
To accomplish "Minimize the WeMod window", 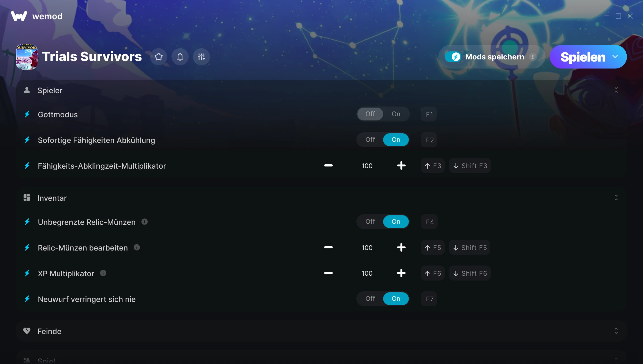I will [x=607, y=16].
